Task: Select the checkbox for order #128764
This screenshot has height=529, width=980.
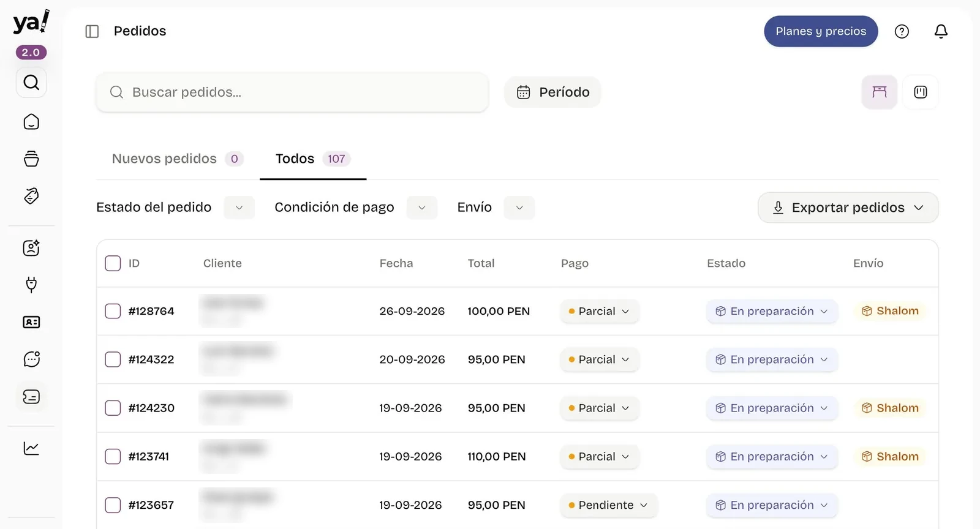Action: (x=113, y=311)
